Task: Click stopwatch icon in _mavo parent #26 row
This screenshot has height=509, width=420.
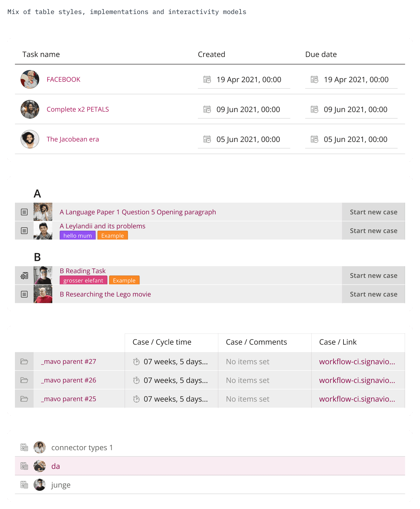Action: pos(136,380)
